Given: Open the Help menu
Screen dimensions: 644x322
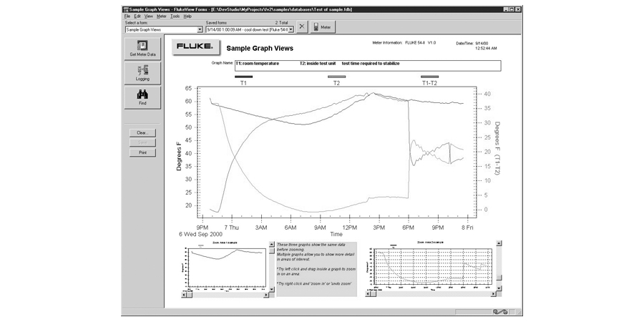Looking at the screenshot, I should pyautogui.click(x=187, y=16).
